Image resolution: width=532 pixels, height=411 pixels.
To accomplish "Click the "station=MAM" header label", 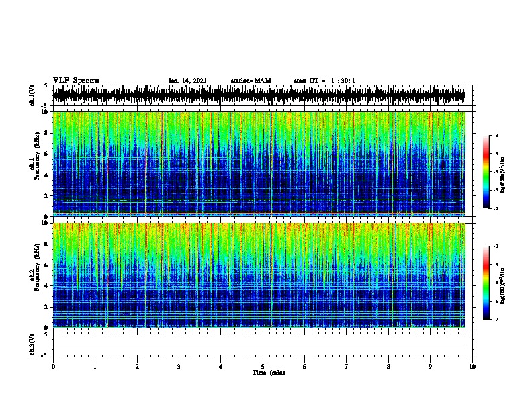I will pos(251,81).
